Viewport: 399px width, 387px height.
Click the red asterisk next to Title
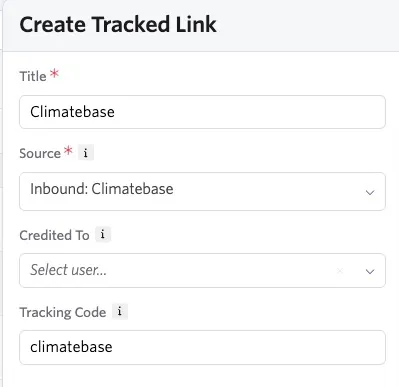[x=55, y=73]
